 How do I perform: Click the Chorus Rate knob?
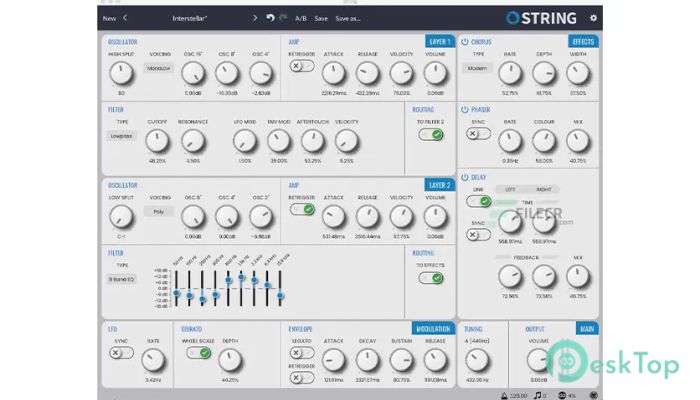point(510,73)
